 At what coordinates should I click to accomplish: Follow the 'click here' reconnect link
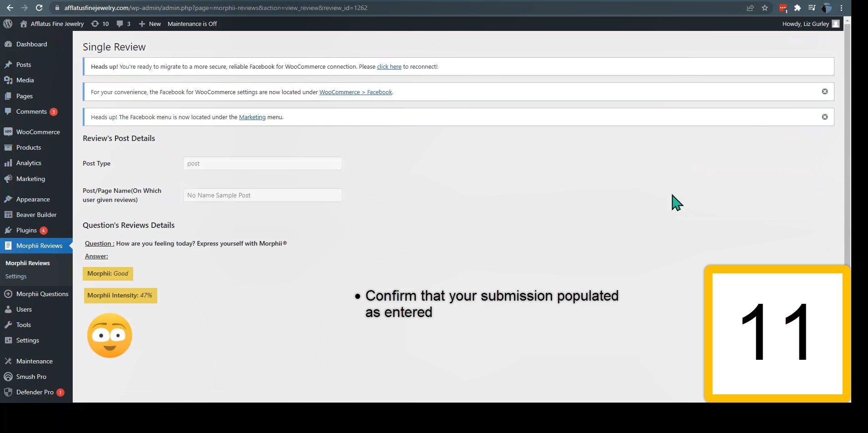tap(389, 66)
